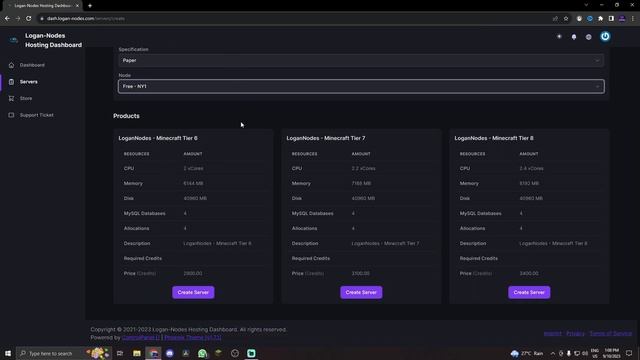
Task: Click the LoganNodes - Minecraft Tier 7 title
Action: click(x=326, y=138)
